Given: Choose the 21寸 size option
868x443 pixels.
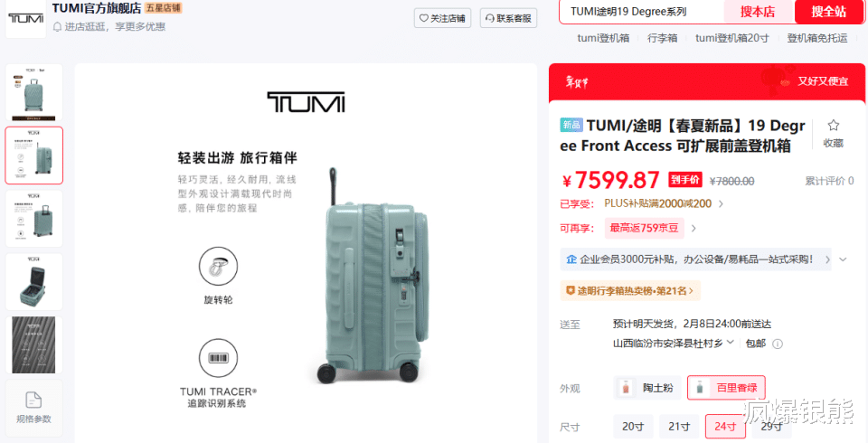Looking at the screenshot, I should 679,427.
